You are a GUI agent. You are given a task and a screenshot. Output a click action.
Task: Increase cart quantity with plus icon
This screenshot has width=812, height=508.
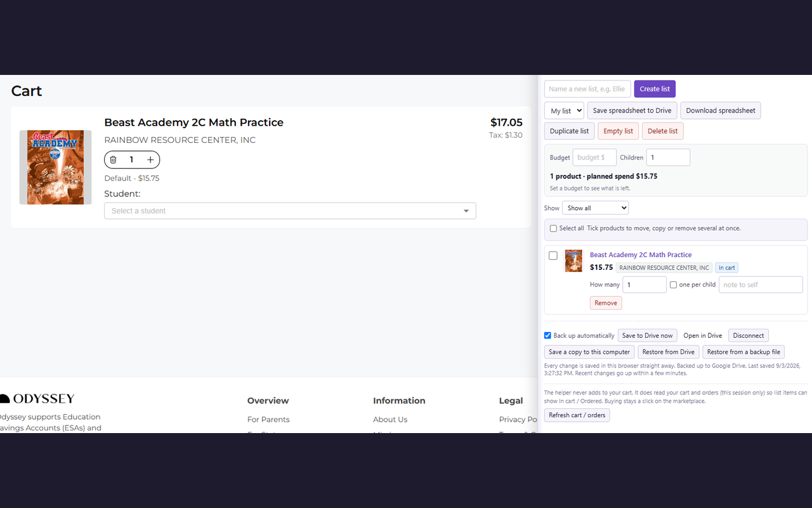[x=150, y=160]
